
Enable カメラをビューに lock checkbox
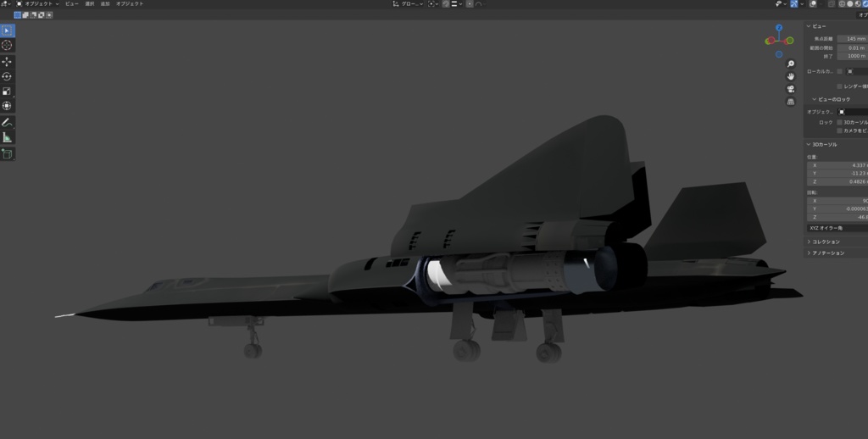point(840,131)
